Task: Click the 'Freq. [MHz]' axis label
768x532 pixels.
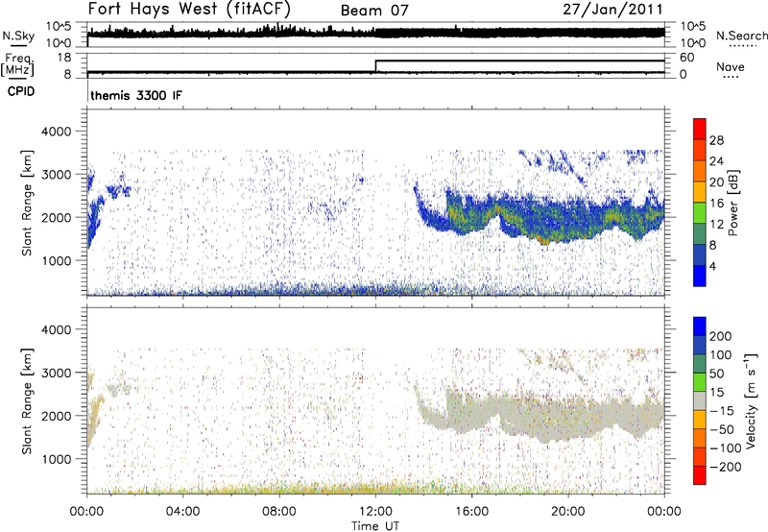Action: 17,64
